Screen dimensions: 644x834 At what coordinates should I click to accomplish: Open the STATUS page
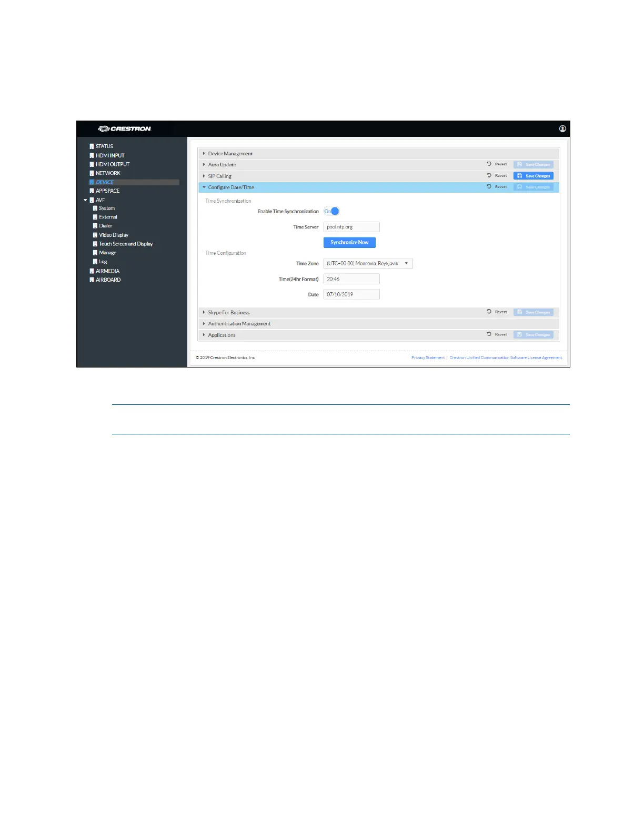(104, 146)
